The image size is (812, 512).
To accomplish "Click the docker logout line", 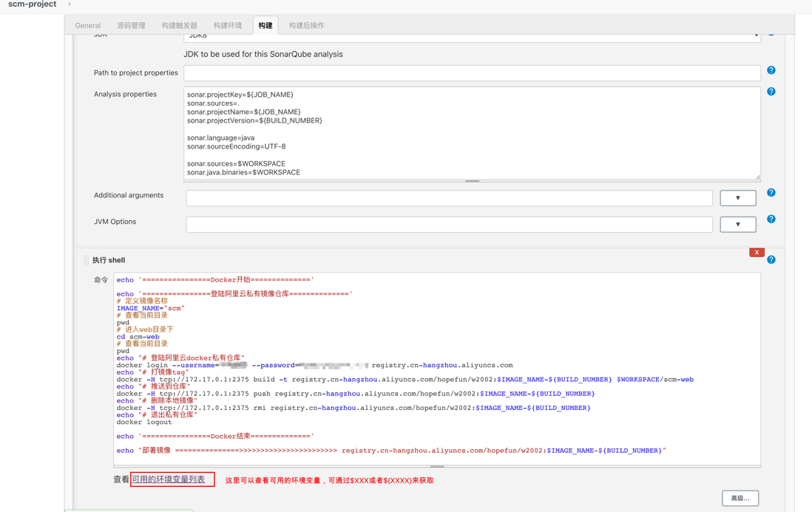I will 144,422.
